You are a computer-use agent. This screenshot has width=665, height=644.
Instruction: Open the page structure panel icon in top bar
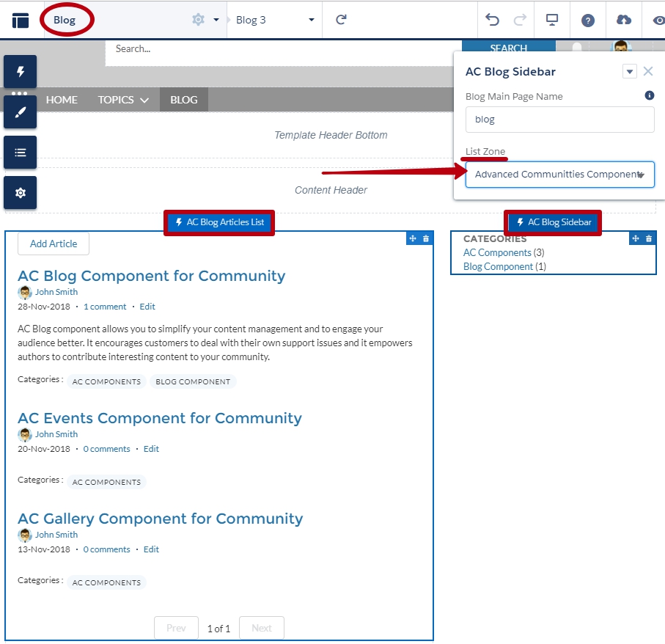[x=21, y=21]
